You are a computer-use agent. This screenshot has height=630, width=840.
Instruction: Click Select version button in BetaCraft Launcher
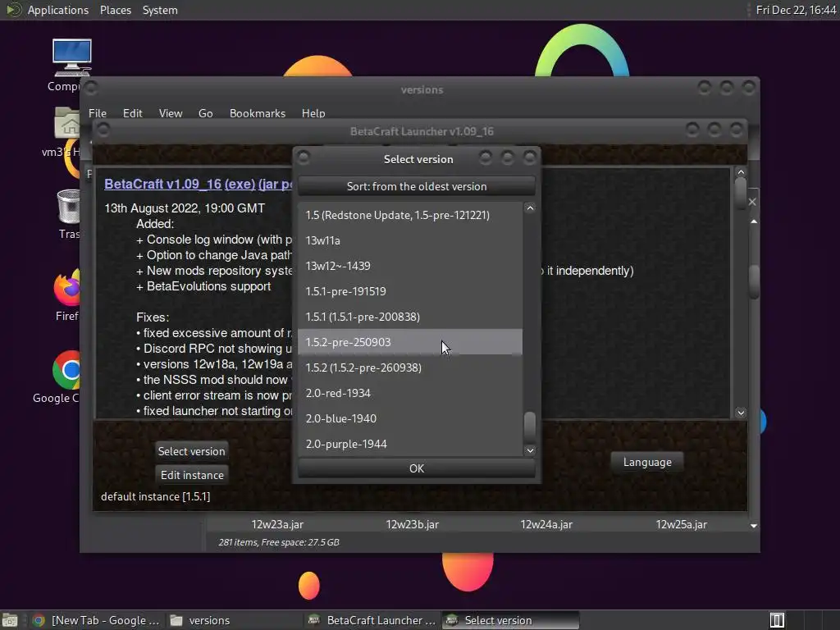point(191,451)
